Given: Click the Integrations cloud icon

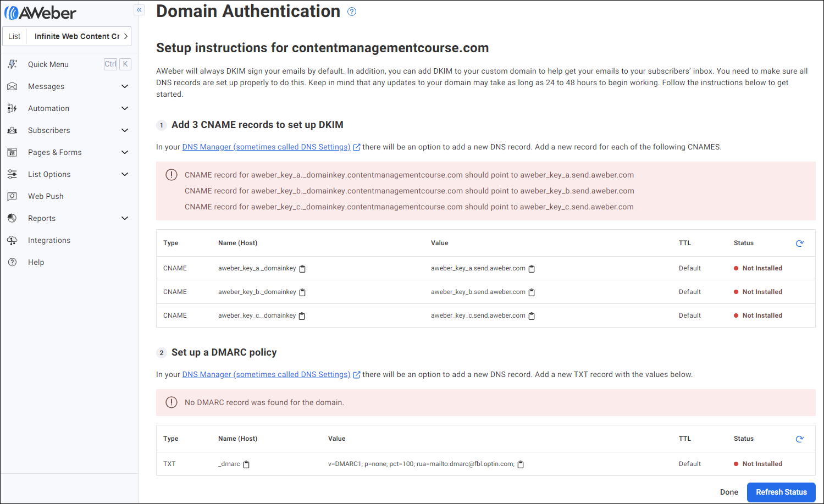Looking at the screenshot, I should click(x=12, y=240).
